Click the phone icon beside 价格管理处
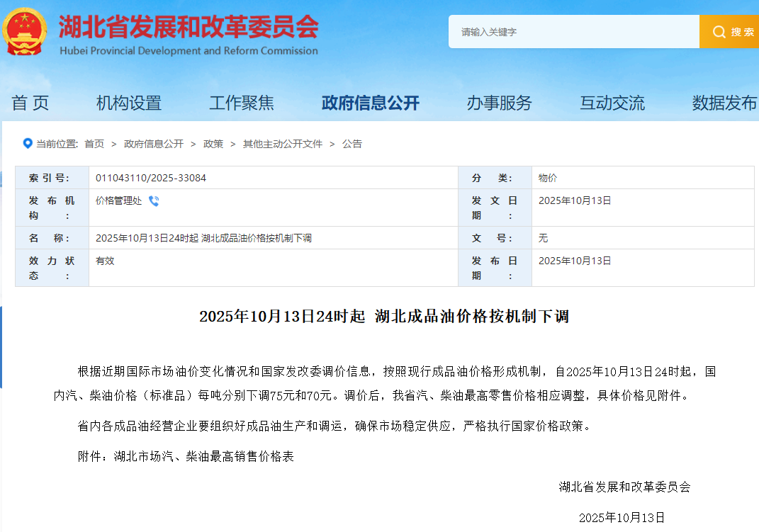759x532 pixels. 154,201
